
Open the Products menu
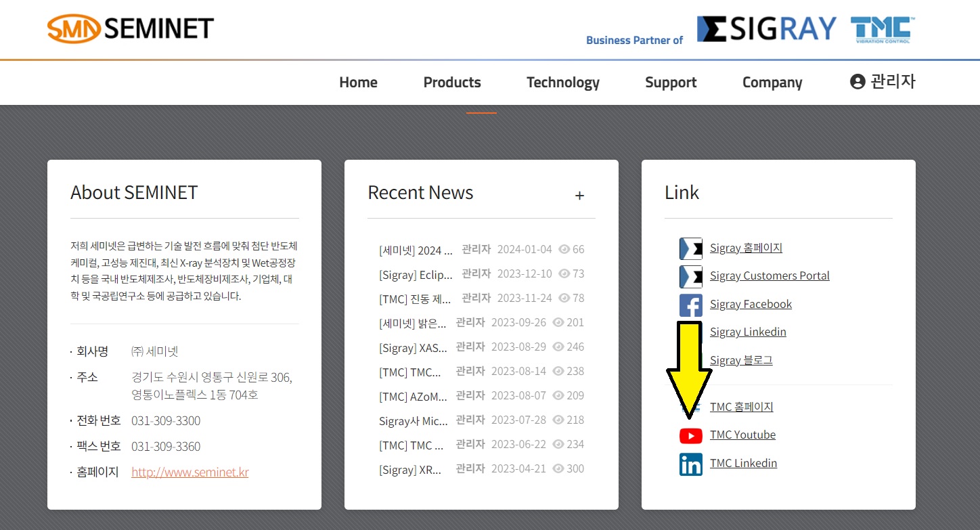[452, 83]
